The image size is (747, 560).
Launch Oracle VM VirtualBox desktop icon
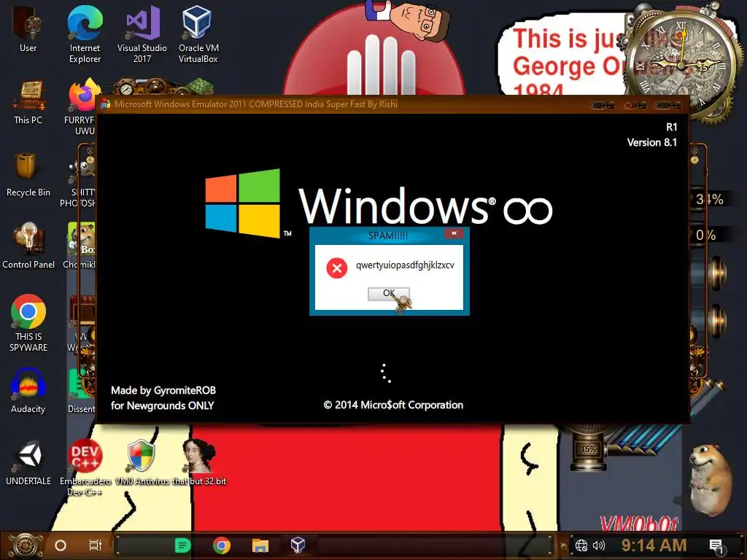click(x=198, y=34)
